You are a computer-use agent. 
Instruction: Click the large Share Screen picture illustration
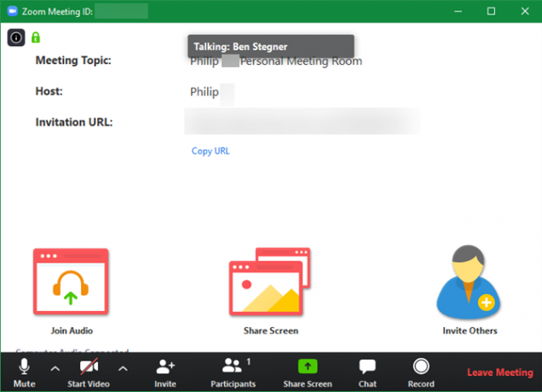coord(269,282)
